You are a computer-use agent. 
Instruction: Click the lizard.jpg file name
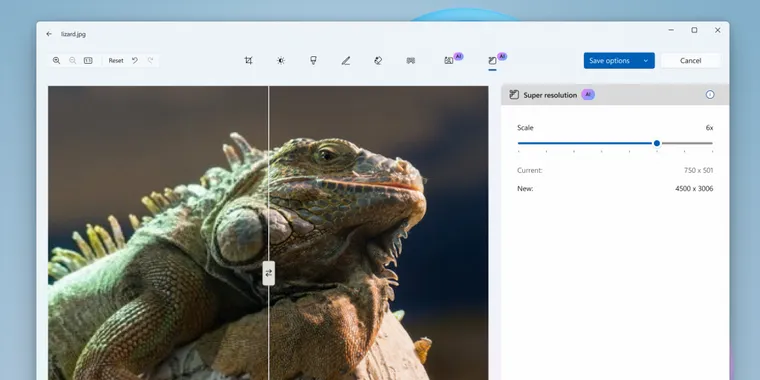point(74,34)
